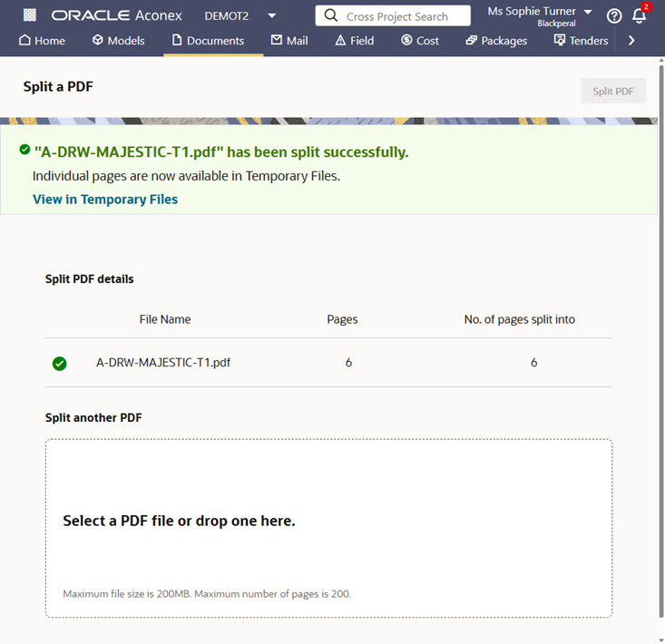Open the help question mark icon
The height and width of the screenshot is (644, 665).
tap(613, 16)
